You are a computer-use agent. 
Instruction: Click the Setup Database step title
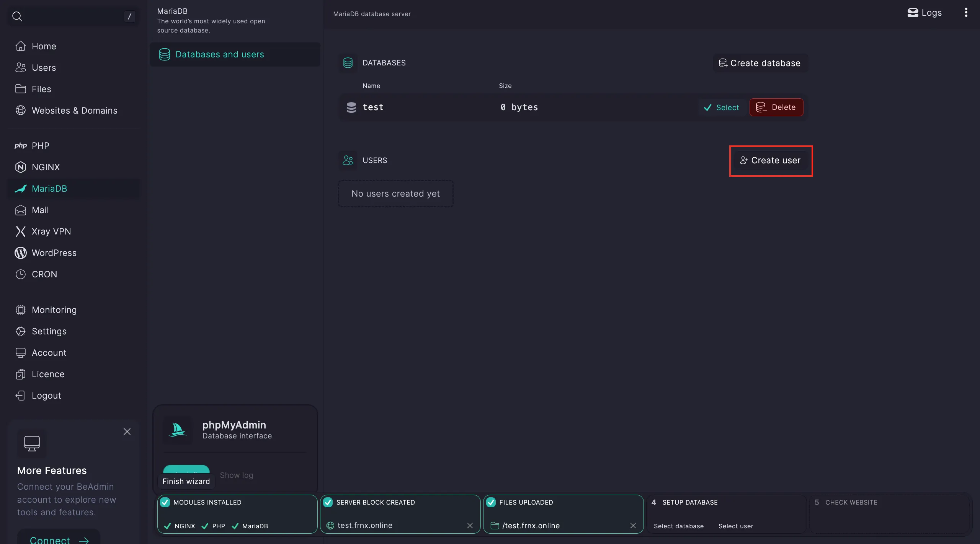[690, 502]
